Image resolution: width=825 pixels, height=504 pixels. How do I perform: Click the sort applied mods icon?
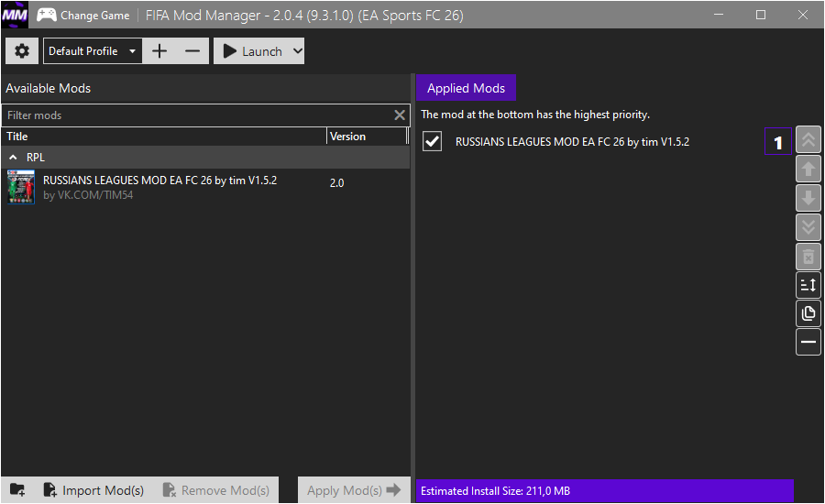[808, 285]
